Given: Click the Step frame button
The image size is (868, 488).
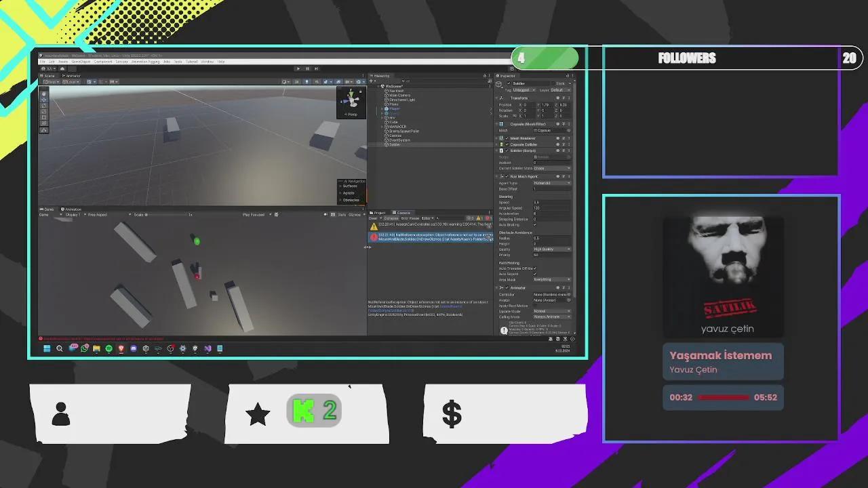Looking at the screenshot, I should click(x=316, y=68).
